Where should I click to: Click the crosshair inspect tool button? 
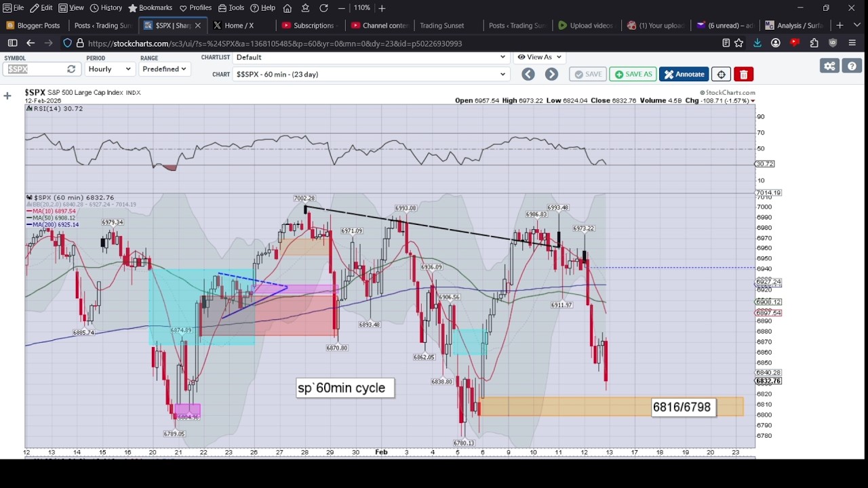click(x=721, y=75)
